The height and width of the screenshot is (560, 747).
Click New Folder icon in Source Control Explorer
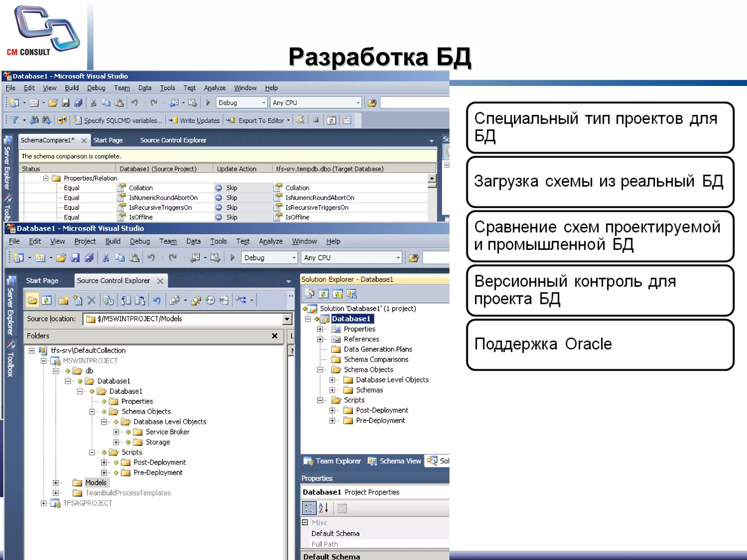(x=63, y=300)
